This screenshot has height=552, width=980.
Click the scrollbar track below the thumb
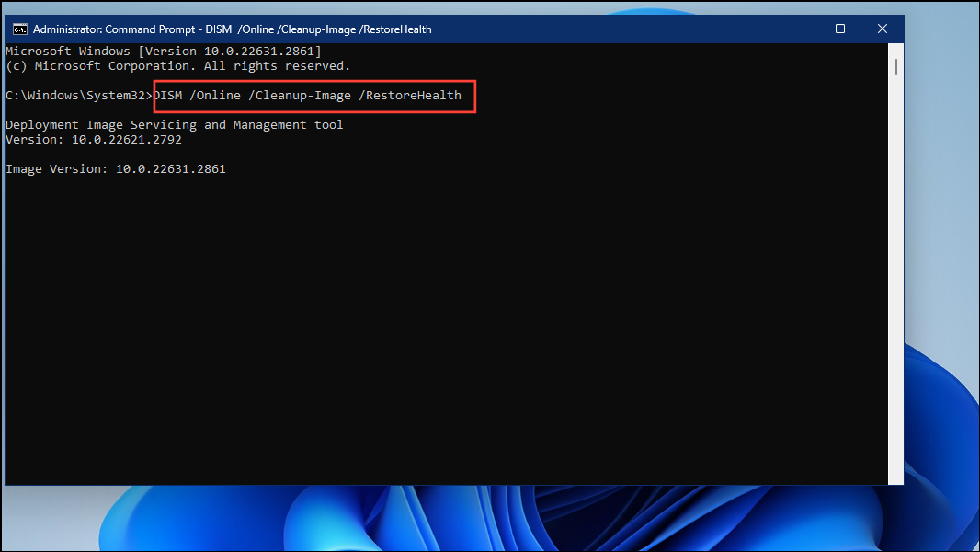895,276
